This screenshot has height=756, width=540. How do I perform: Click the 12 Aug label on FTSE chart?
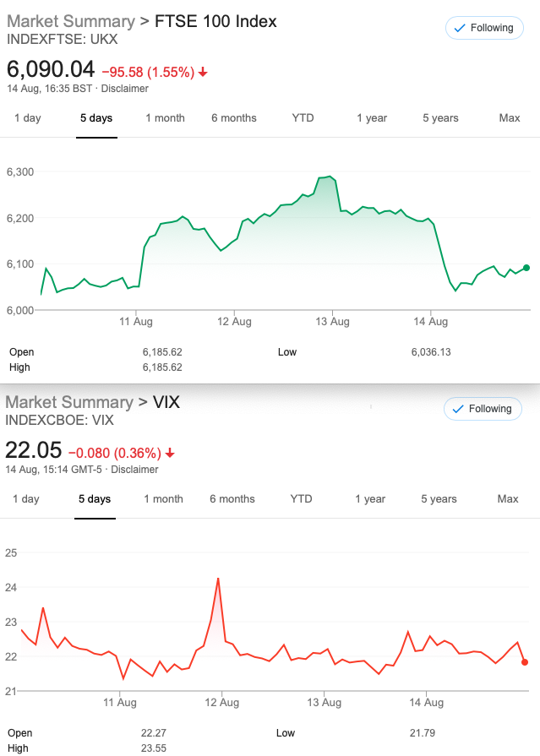point(234,322)
